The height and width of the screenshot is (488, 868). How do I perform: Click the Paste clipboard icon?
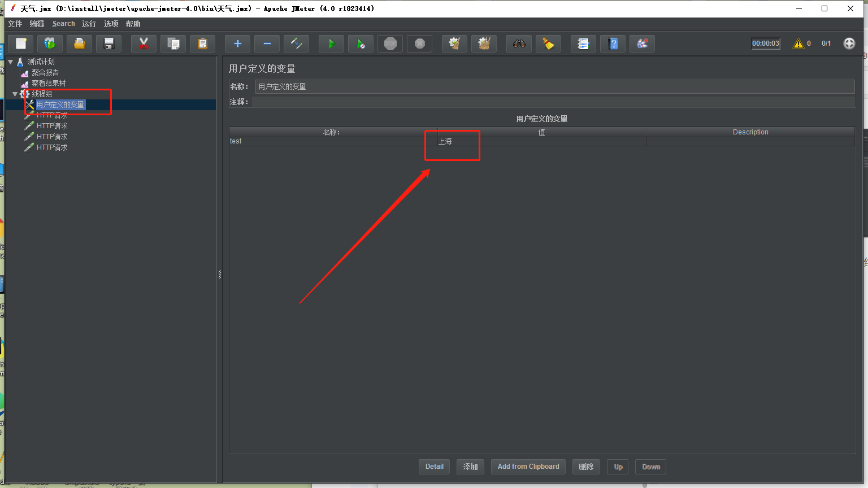point(203,43)
